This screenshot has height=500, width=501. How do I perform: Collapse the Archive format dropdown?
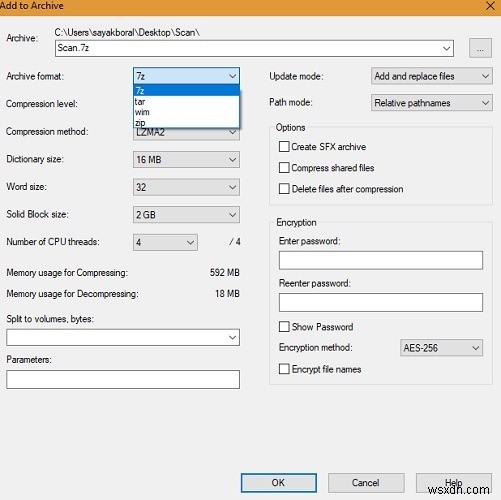[x=186, y=76]
